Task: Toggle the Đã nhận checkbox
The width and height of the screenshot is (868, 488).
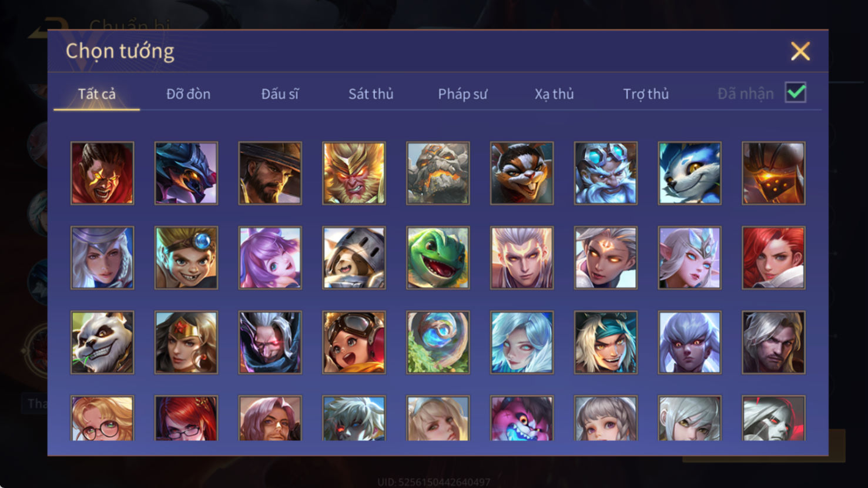Action: pyautogui.click(x=796, y=93)
